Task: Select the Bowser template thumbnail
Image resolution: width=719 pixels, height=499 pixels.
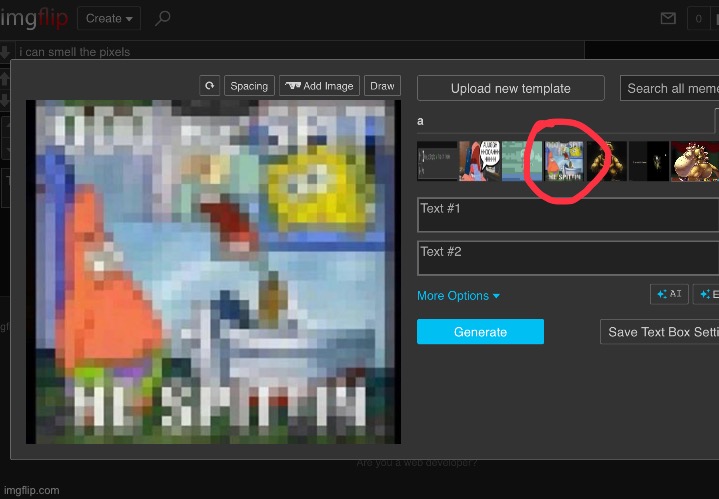Action: pos(694,160)
